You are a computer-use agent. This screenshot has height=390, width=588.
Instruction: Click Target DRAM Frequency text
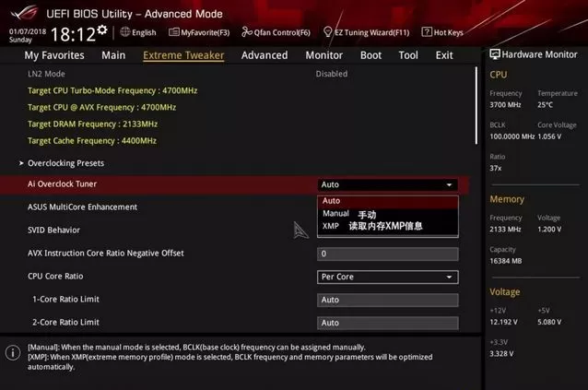tap(93, 124)
